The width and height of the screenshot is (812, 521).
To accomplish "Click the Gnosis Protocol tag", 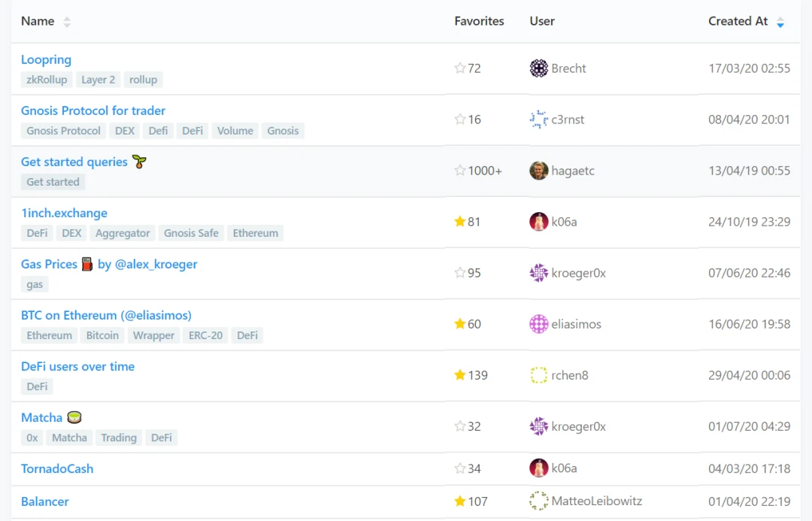I will point(64,131).
